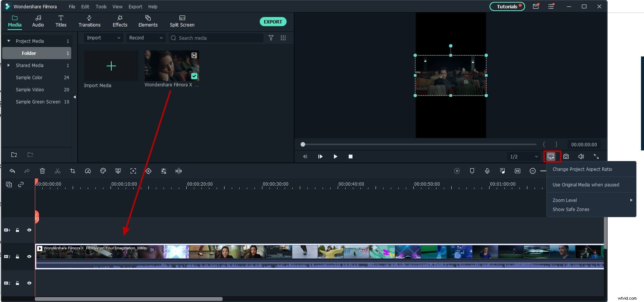The image size is (644, 302).
Task: Click the Render Preview icon
Action: [x=457, y=171]
